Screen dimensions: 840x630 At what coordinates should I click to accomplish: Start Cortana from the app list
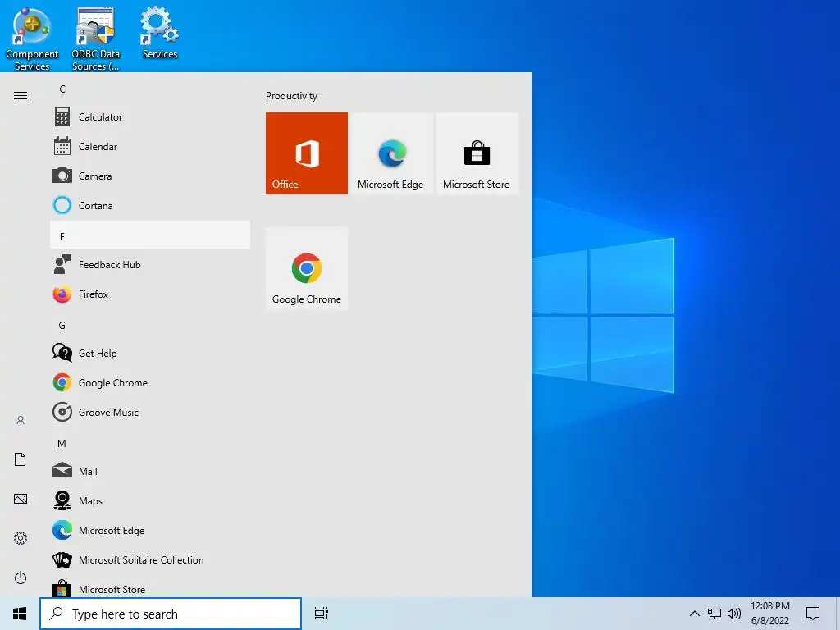[150, 205]
